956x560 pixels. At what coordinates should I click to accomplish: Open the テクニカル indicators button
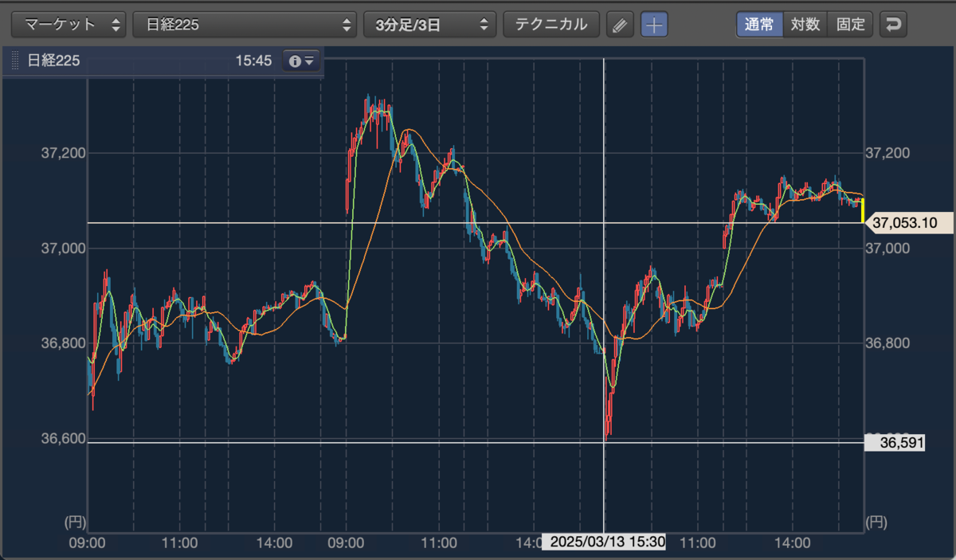coord(551,25)
